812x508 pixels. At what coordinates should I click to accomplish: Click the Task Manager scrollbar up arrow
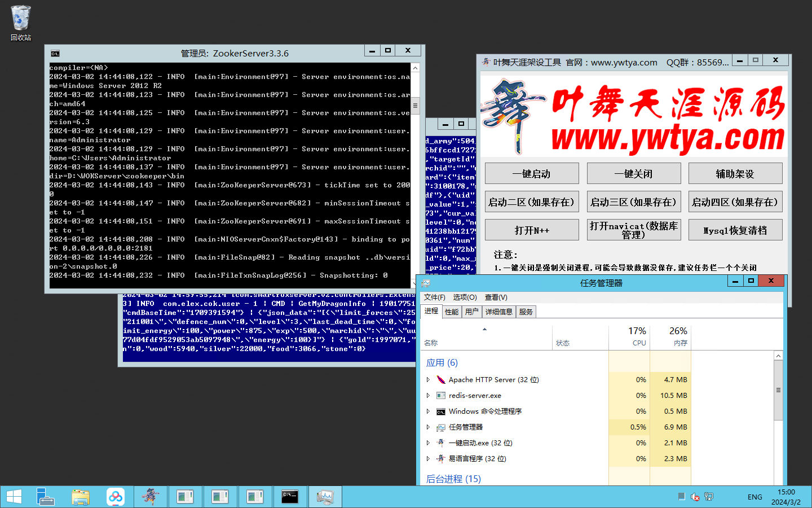[x=778, y=356]
